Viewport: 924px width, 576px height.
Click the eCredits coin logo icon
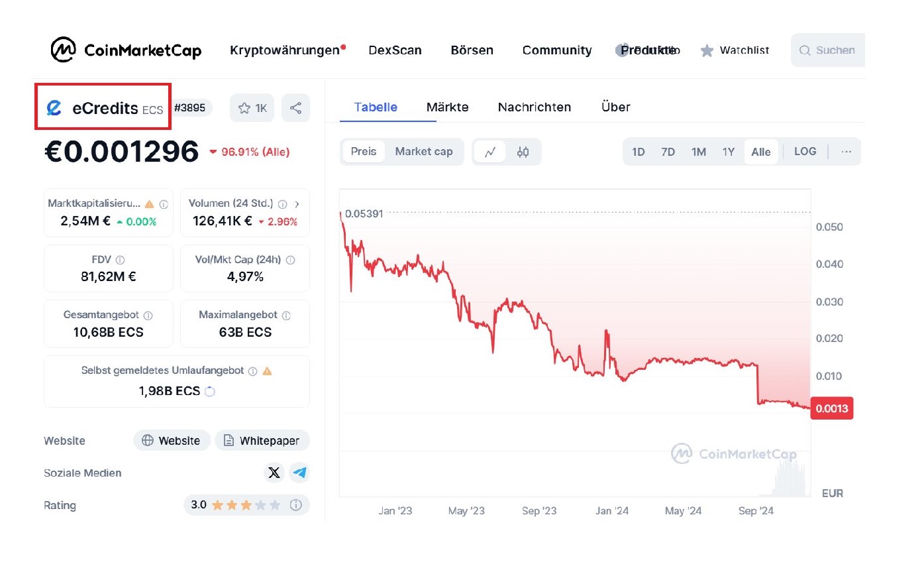click(54, 108)
